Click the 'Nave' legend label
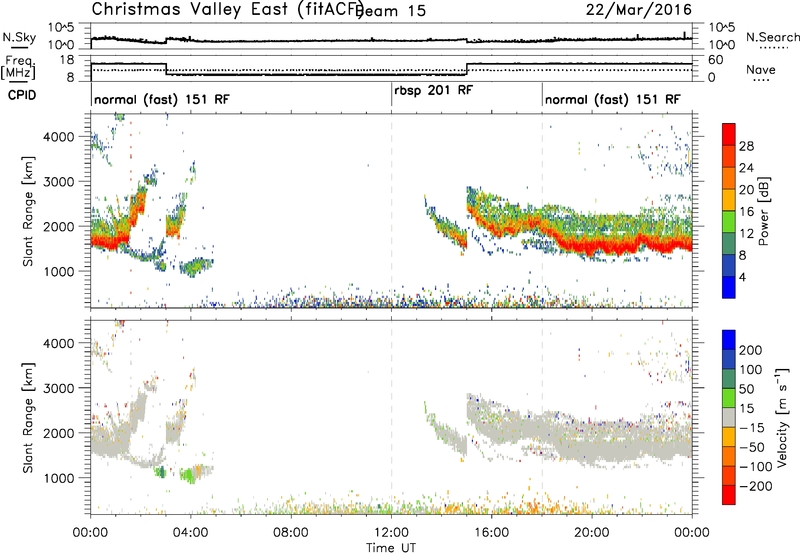Viewport: 800px width, 554px height. coord(761,70)
